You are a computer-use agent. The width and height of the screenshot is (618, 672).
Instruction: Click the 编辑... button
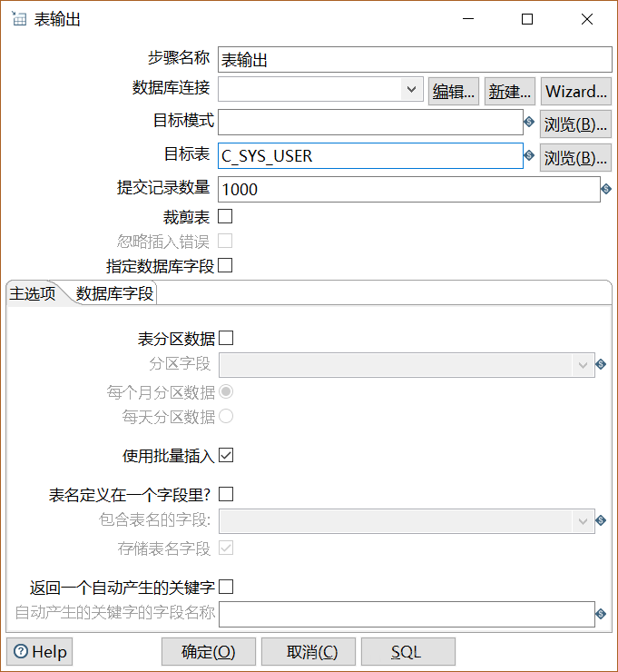pos(454,92)
